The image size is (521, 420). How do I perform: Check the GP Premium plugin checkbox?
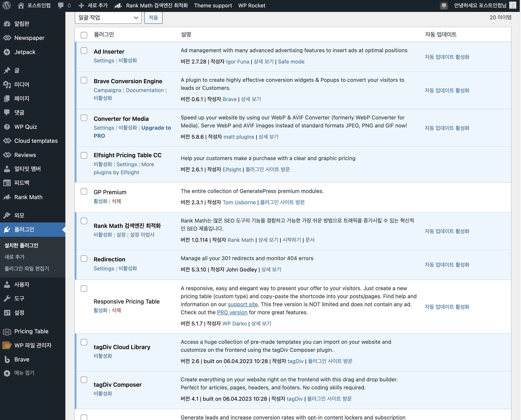click(84, 191)
